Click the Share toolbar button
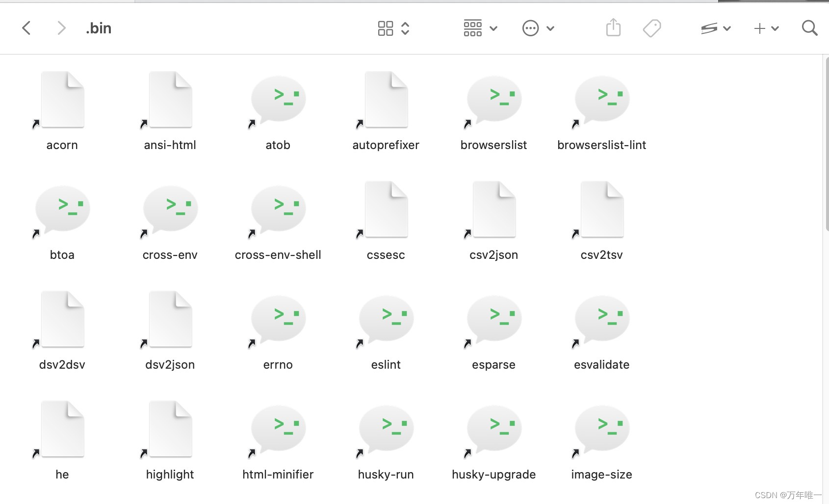This screenshot has width=829, height=504. point(613,27)
